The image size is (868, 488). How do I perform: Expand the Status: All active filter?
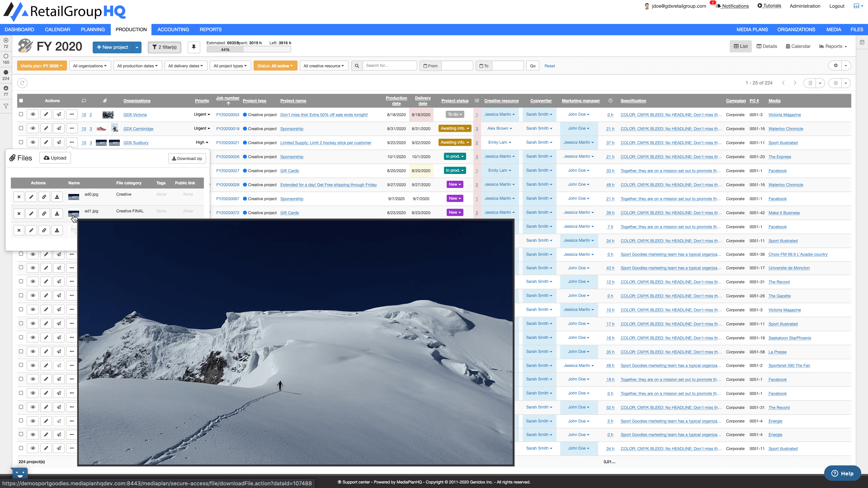(275, 65)
